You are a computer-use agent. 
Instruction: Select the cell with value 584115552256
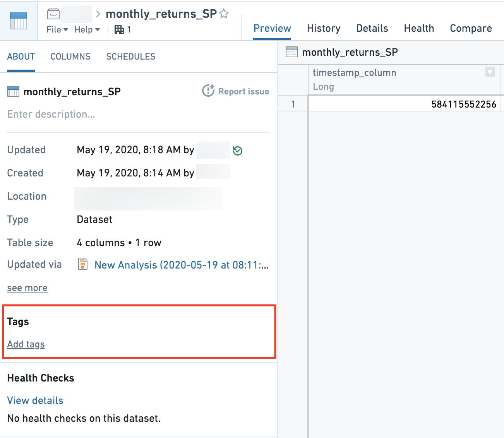(x=405, y=104)
